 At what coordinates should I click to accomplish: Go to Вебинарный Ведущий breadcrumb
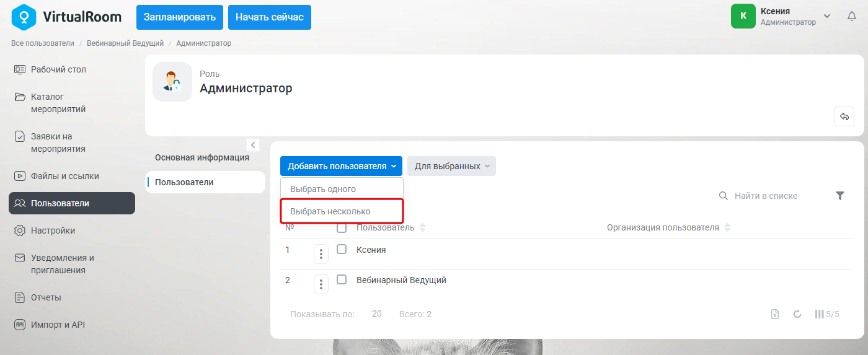[125, 43]
